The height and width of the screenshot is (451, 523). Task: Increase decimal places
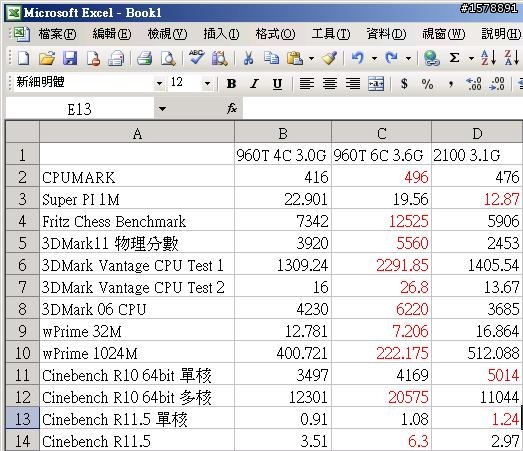click(474, 83)
